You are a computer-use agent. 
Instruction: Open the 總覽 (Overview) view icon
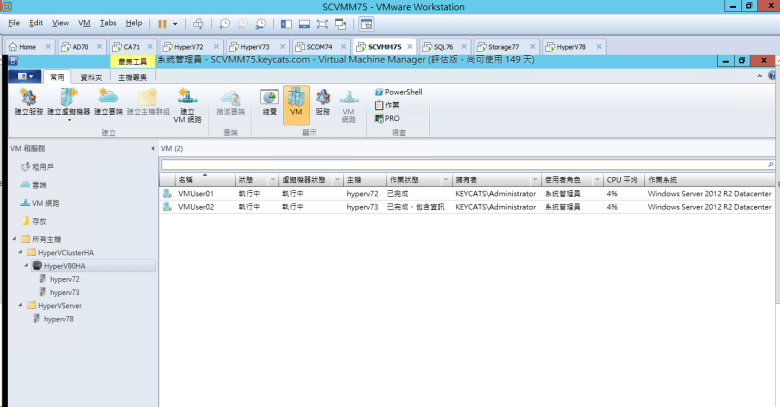[269, 103]
